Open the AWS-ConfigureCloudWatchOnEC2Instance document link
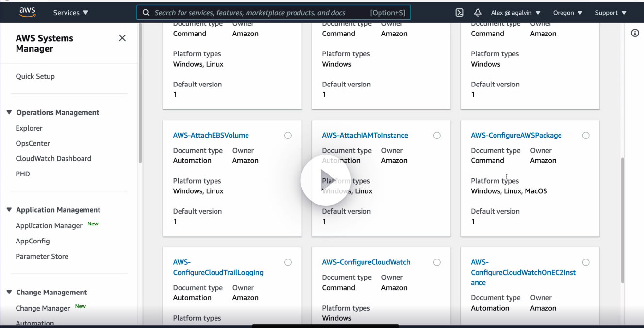 tap(523, 272)
